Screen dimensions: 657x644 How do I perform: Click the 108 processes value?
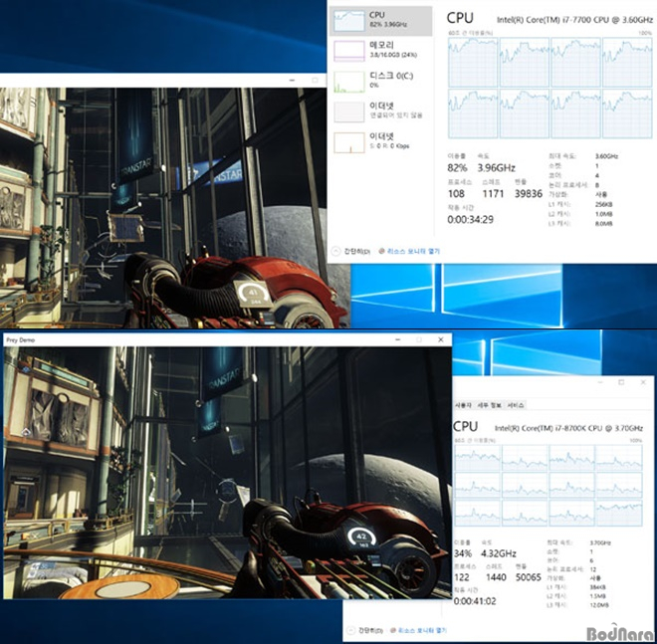click(x=456, y=193)
